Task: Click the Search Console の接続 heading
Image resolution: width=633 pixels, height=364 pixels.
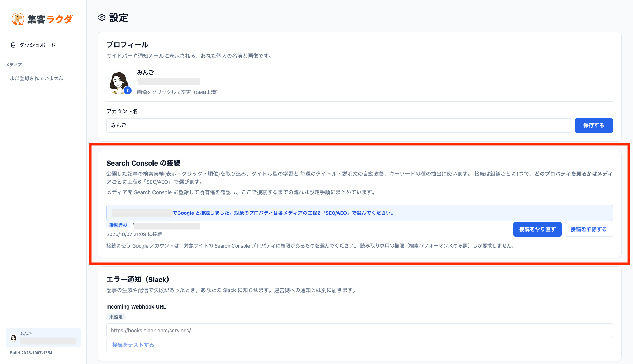Action: 143,163
